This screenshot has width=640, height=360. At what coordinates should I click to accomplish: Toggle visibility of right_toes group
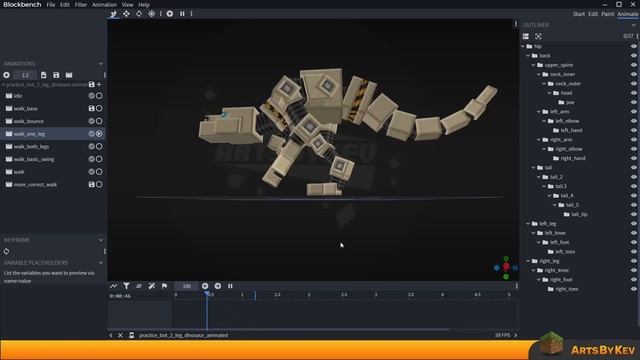pos(633,289)
